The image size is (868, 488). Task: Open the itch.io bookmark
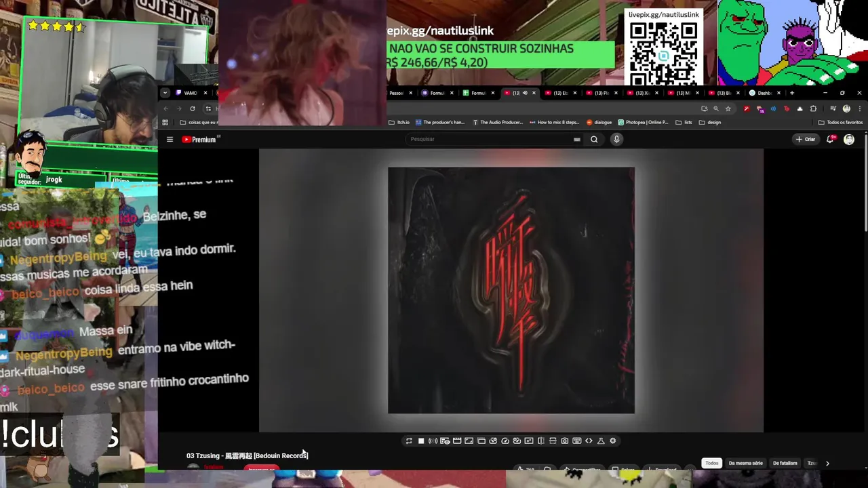[399, 123]
